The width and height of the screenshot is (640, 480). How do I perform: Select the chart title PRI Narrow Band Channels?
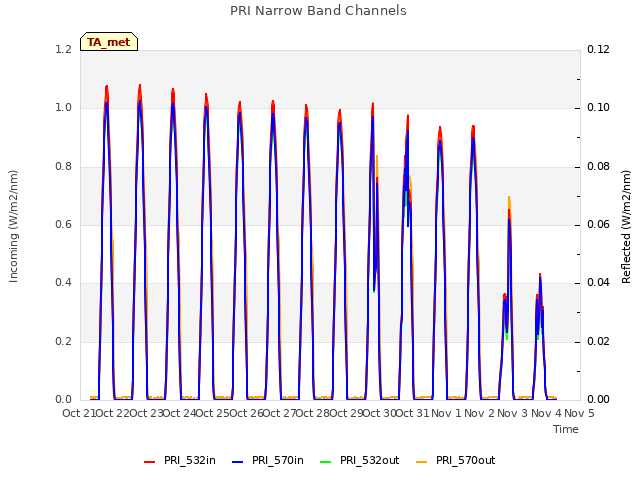(x=318, y=11)
